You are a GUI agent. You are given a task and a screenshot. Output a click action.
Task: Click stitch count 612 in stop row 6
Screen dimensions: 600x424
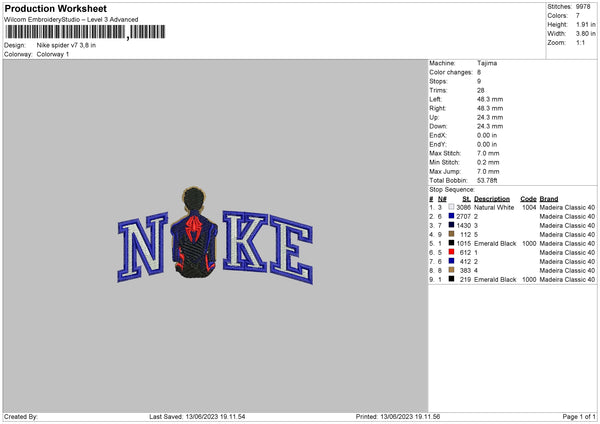pos(465,253)
